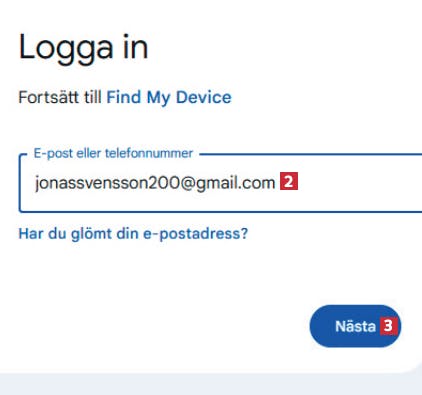The image size is (422, 395).
Task: Click empty space right of the email address
Action: pos(360,183)
